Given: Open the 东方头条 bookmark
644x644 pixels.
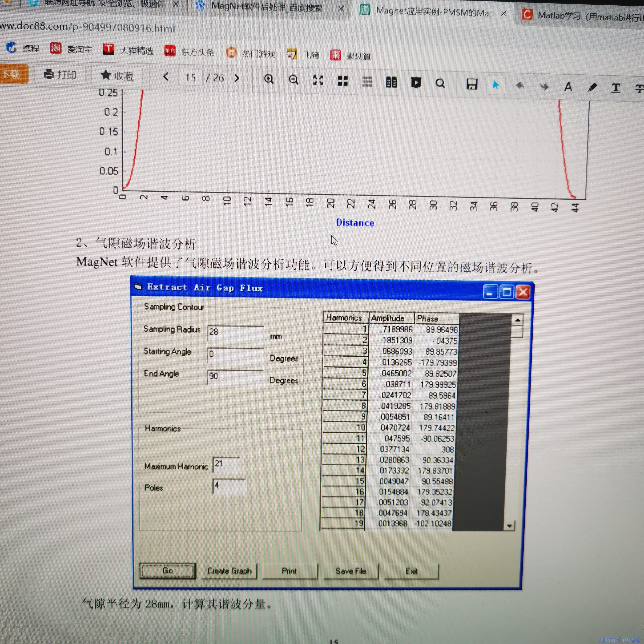Looking at the screenshot, I should click(189, 52).
